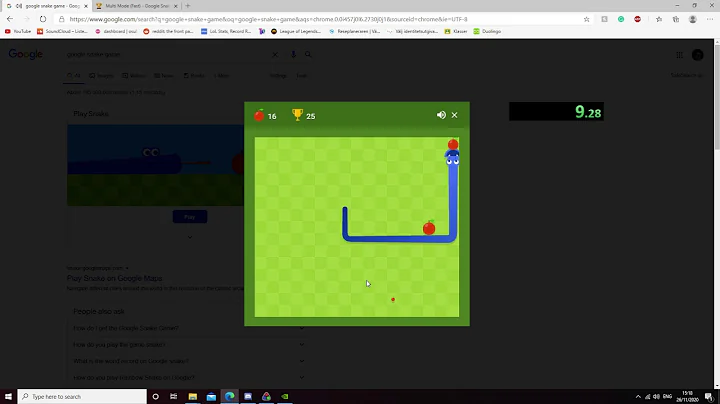Open League of Legends bookmark

point(296,31)
